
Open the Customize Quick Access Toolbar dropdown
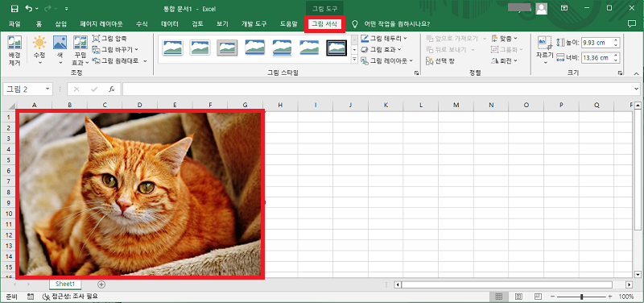click(x=67, y=9)
